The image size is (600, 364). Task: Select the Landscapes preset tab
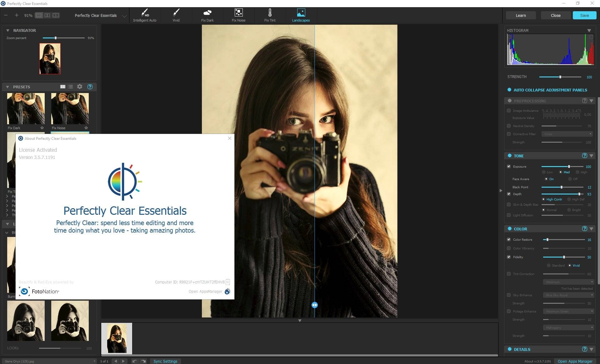301,15
